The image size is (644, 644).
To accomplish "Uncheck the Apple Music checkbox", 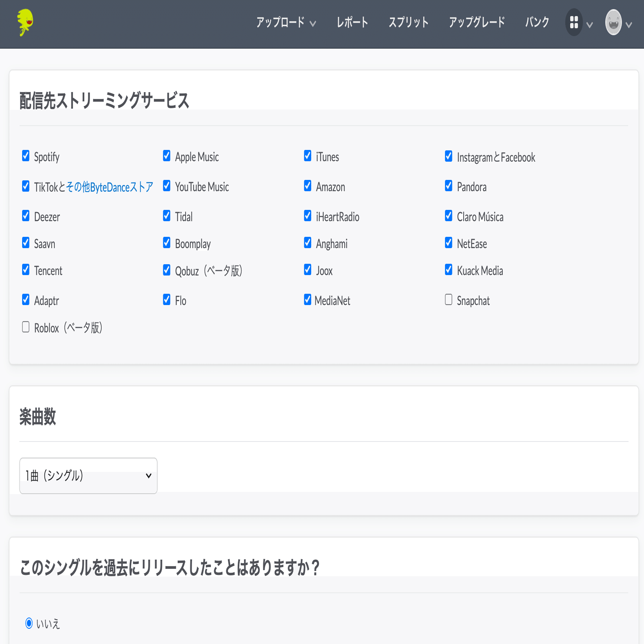I will pos(166,156).
